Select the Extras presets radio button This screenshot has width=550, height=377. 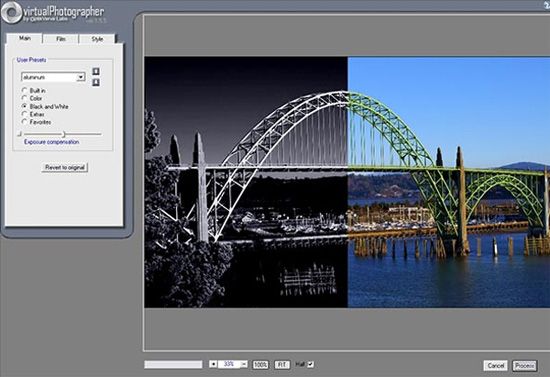click(x=24, y=114)
